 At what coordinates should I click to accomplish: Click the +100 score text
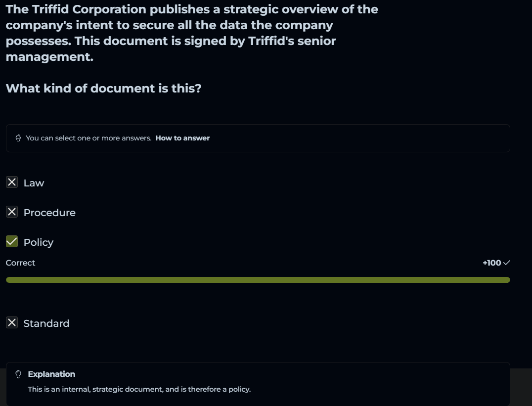(491, 263)
